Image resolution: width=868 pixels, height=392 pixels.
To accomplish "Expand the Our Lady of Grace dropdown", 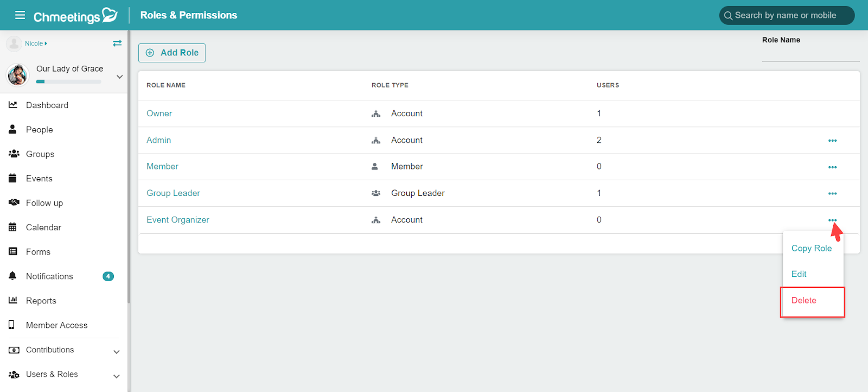I will click(120, 77).
